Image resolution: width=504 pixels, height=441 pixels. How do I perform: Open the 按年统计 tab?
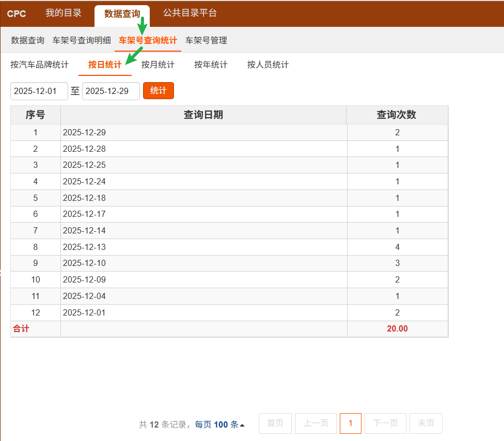pos(211,65)
